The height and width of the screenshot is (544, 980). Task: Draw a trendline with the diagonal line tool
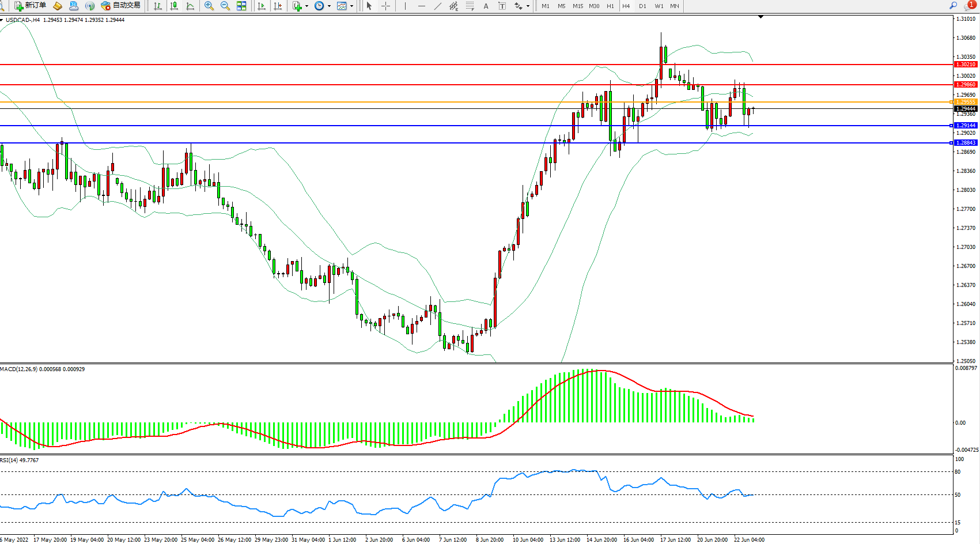(x=438, y=6)
